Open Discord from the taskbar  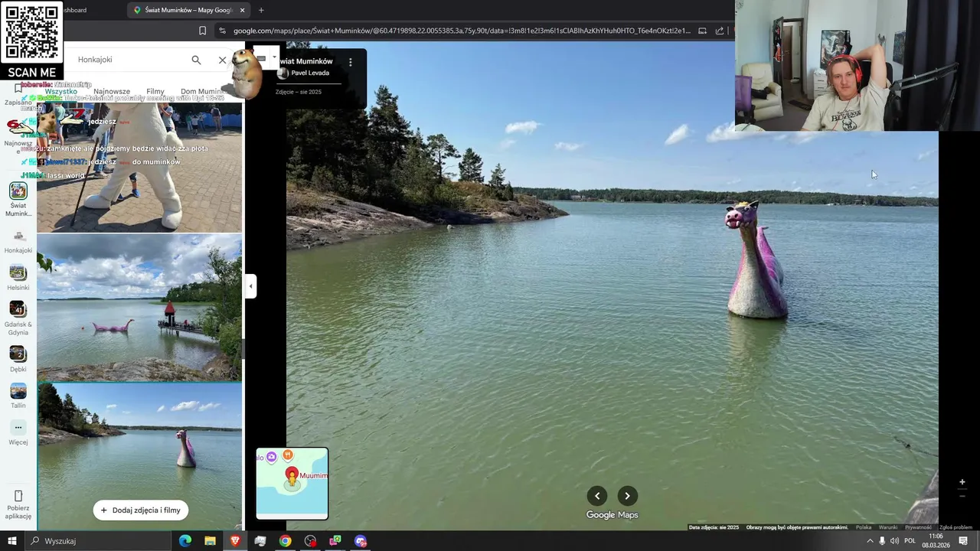[361, 541]
